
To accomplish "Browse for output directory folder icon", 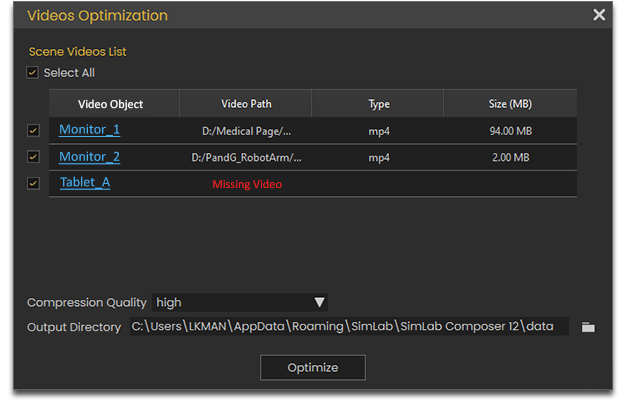I will (x=588, y=327).
